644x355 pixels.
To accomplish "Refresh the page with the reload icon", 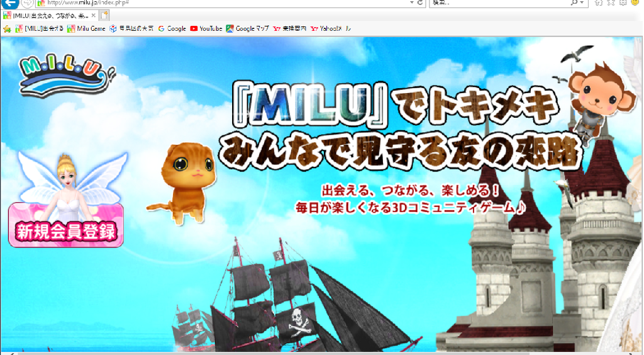I will tap(419, 3).
